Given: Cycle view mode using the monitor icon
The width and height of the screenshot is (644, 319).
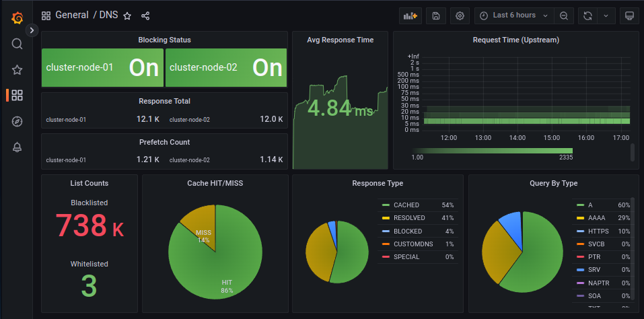Looking at the screenshot, I should tap(629, 15).
